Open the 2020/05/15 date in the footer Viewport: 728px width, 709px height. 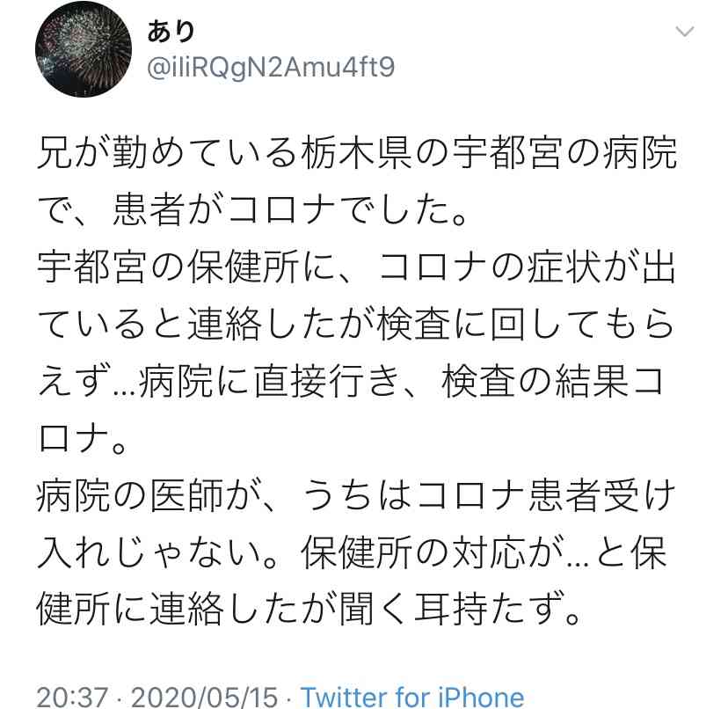pyautogui.click(x=205, y=697)
